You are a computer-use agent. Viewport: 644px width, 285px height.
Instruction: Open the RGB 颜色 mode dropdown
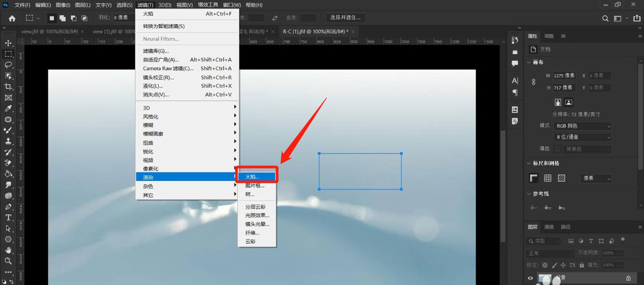[582, 126]
